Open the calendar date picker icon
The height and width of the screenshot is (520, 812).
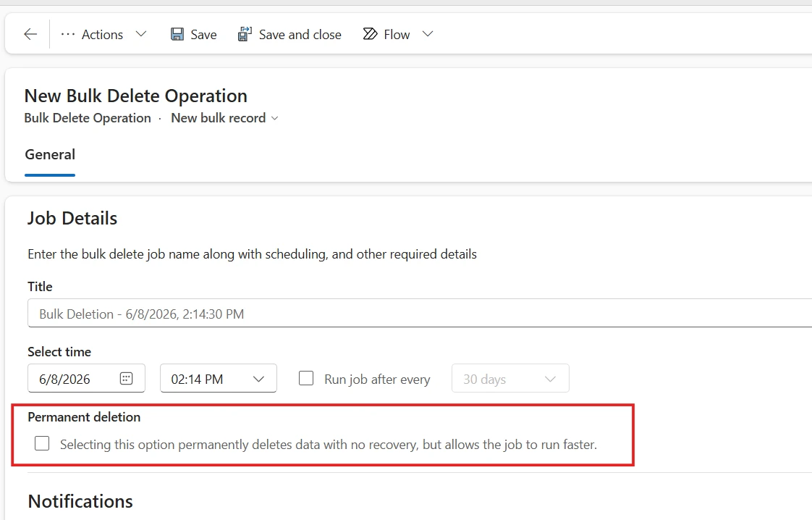tap(127, 379)
